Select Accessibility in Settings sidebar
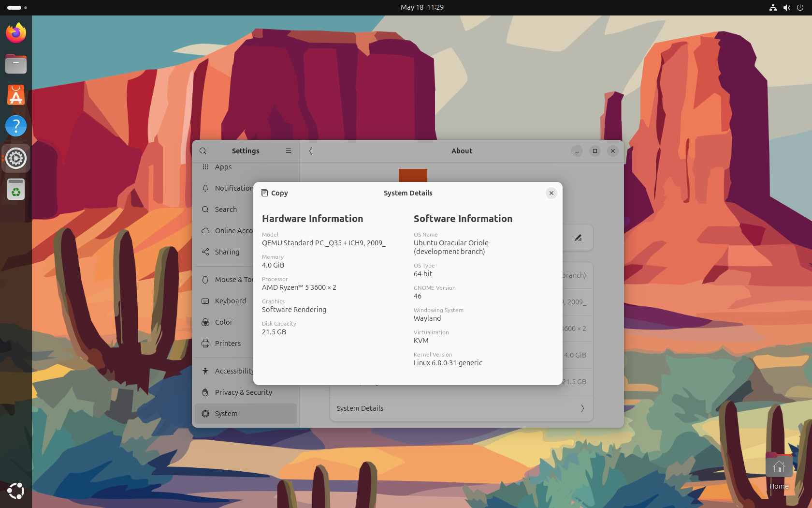Screen dimensions: 812x508 246,371
